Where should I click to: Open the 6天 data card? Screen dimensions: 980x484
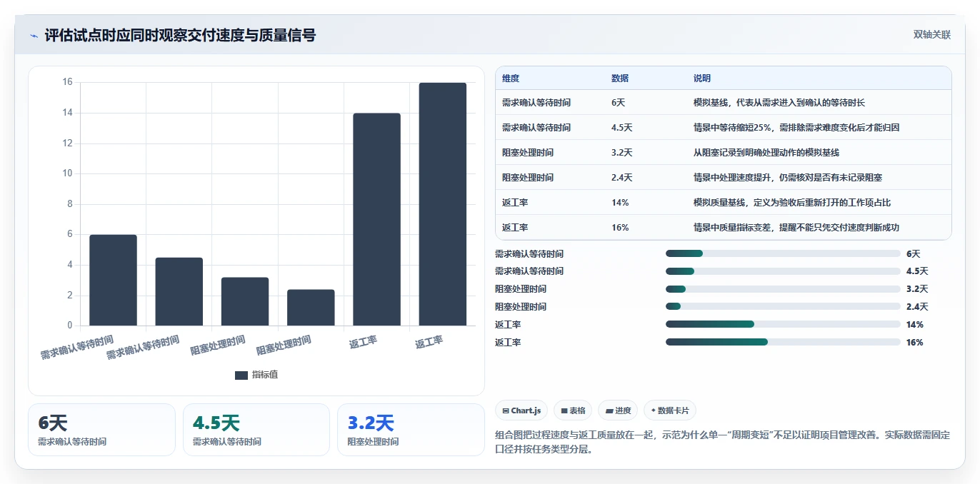coord(101,430)
